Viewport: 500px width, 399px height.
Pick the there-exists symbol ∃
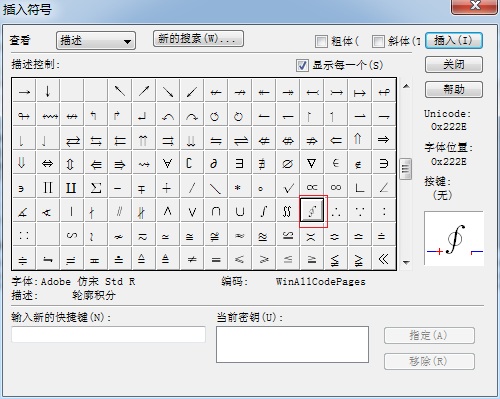[240, 163]
